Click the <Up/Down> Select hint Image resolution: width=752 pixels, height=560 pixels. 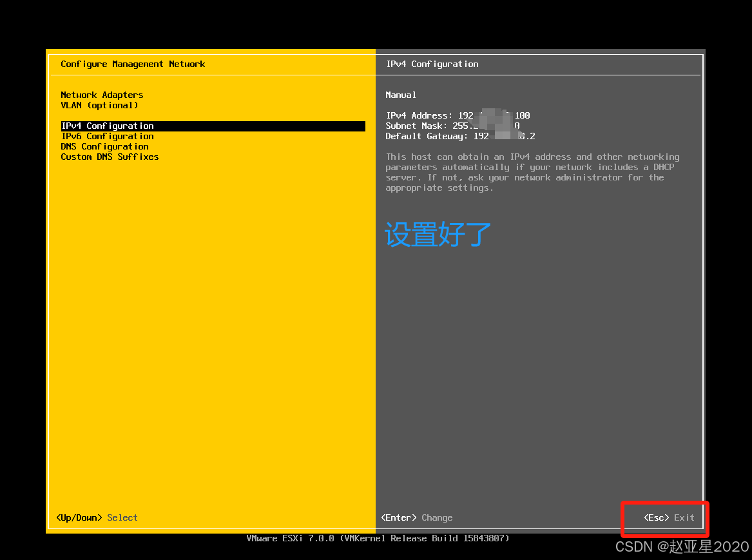tap(97, 518)
